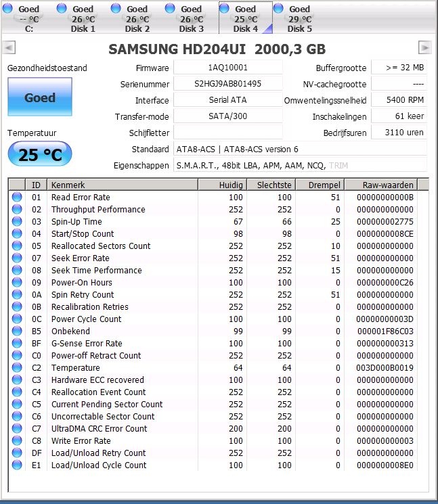438x504 pixels.
Task: Select the Power-On Hours label
Action: [x=82, y=283]
